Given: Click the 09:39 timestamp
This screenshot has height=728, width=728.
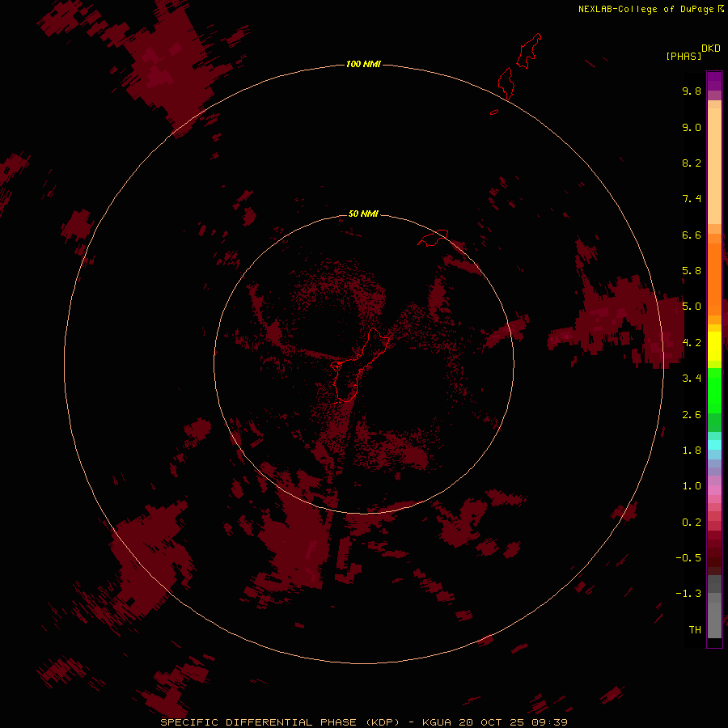Looking at the screenshot, I should 550,722.
